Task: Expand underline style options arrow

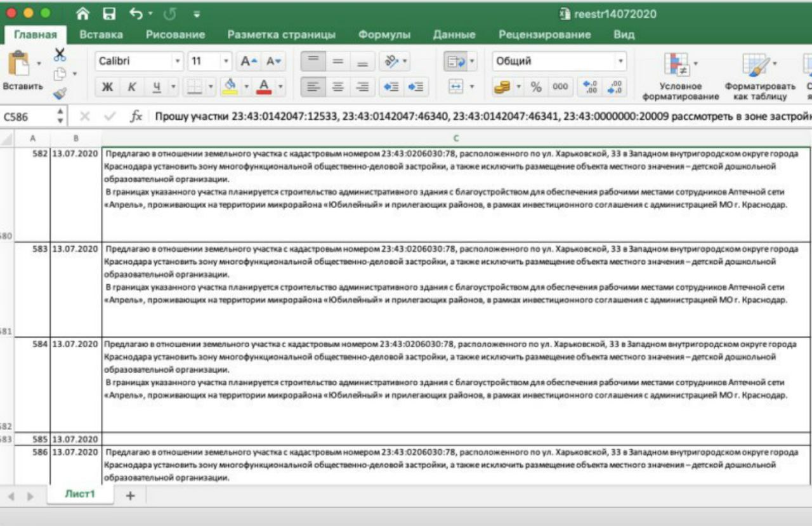Action: (173, 87)
